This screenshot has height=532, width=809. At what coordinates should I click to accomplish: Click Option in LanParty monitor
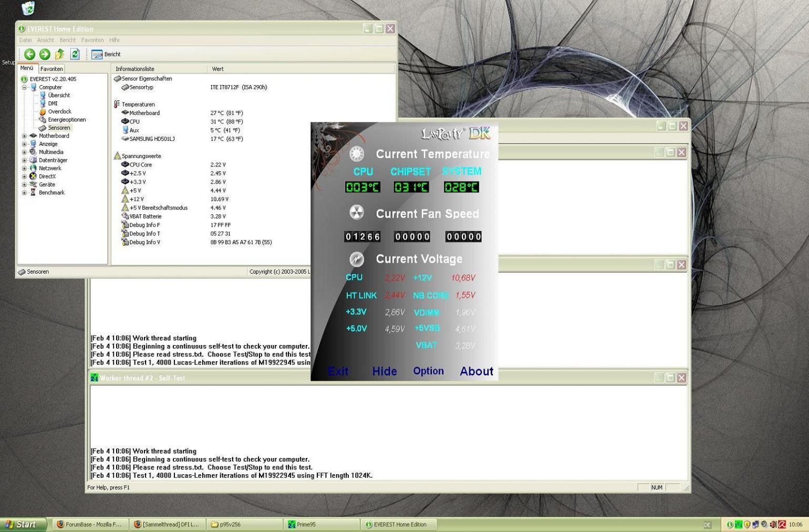point(428,371)
